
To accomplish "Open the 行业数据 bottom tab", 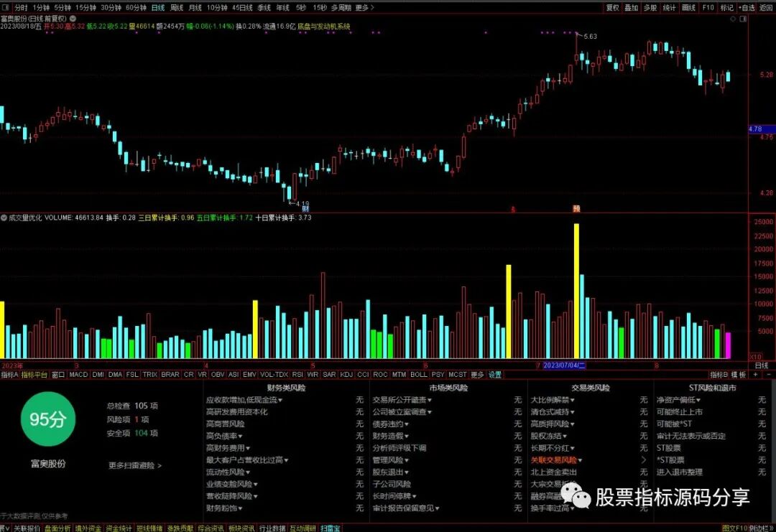I will (x=272, y=528).
